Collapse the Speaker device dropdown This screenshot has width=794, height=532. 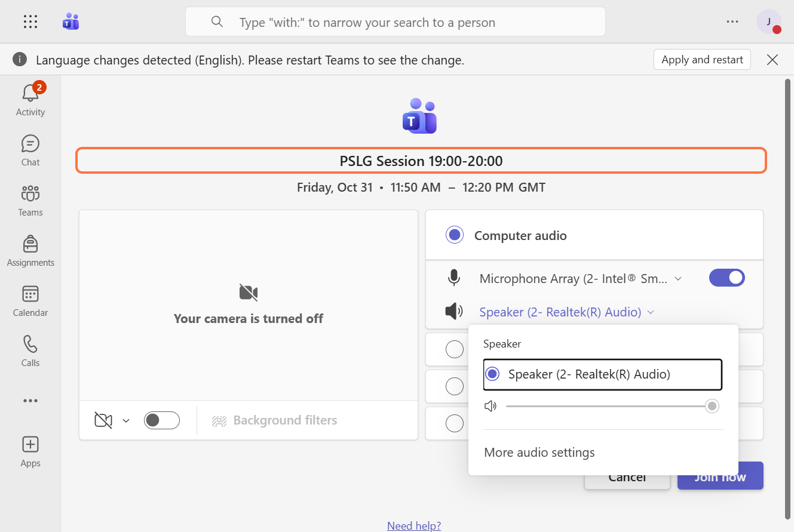coord(651,312)
